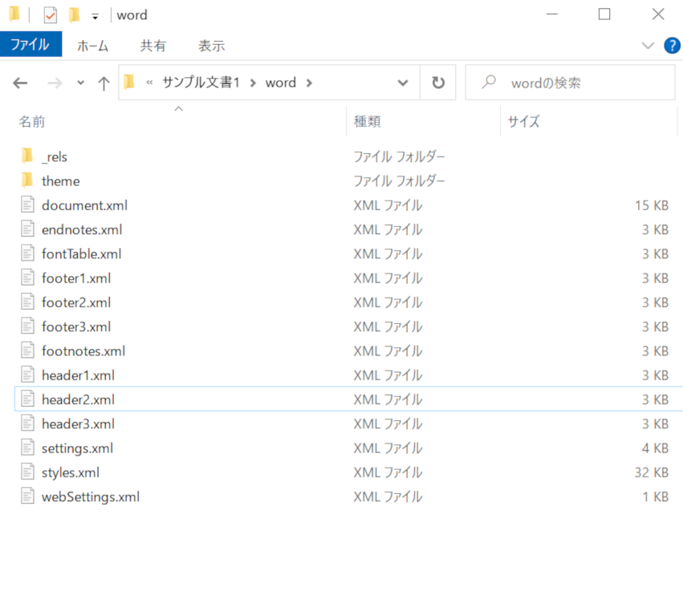Refresh the word folder view
This screenshot has height=616, width=683.
437,83
